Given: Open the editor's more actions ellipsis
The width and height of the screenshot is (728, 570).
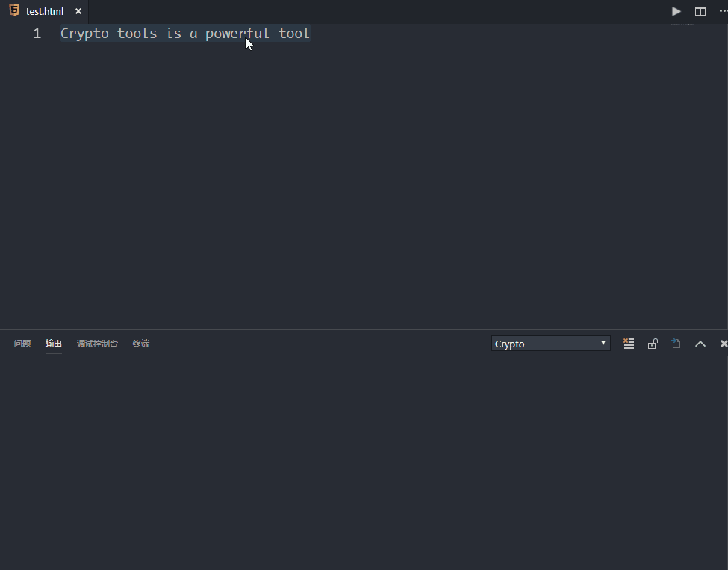Looking at the screenshot, I should [723, 11].
